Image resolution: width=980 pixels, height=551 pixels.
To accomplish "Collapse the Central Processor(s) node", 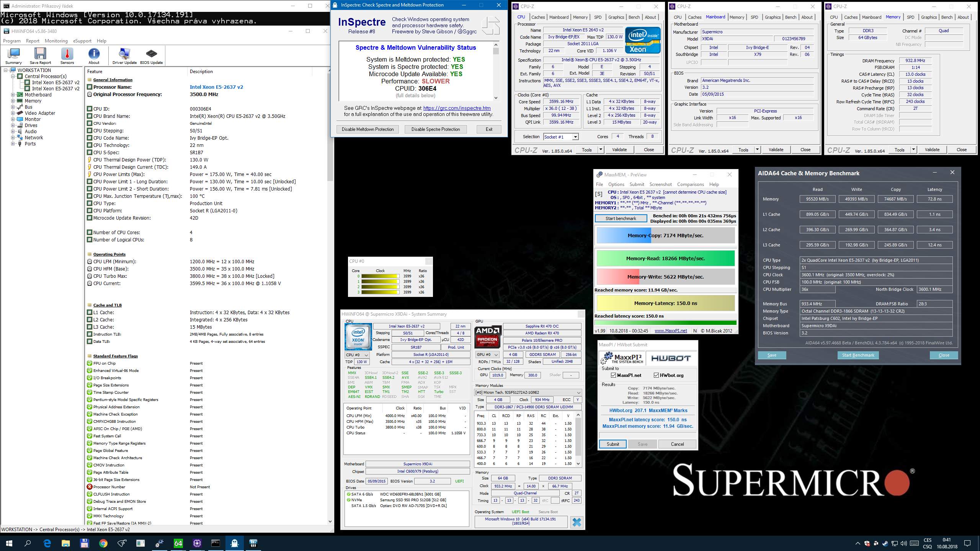I will click(x=13, y=77).
